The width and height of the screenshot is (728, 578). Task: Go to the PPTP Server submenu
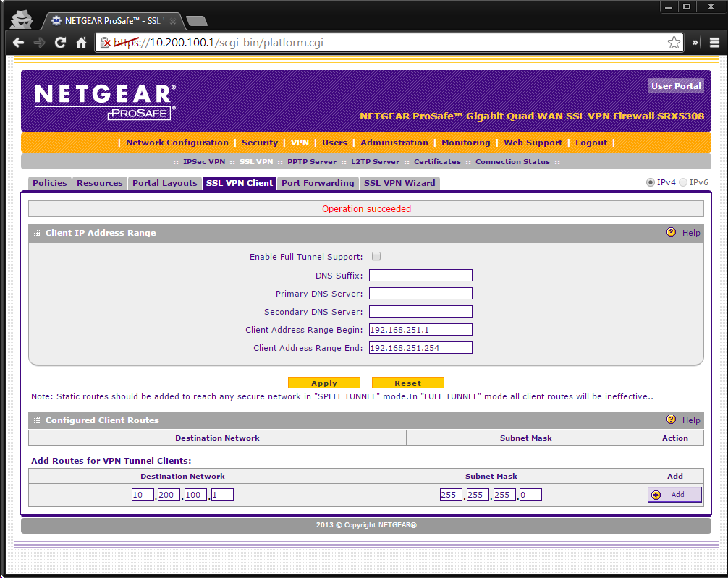312,161
